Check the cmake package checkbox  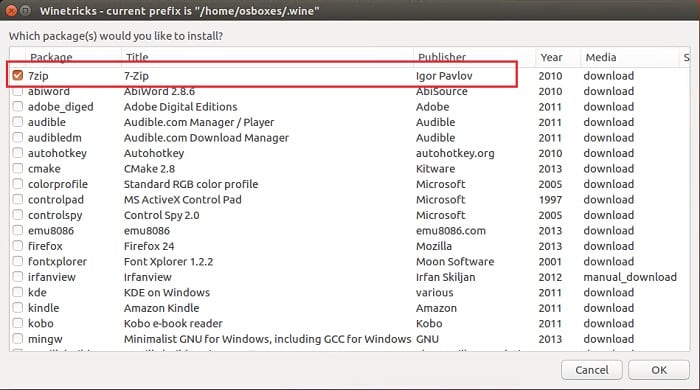coord(17,169)
